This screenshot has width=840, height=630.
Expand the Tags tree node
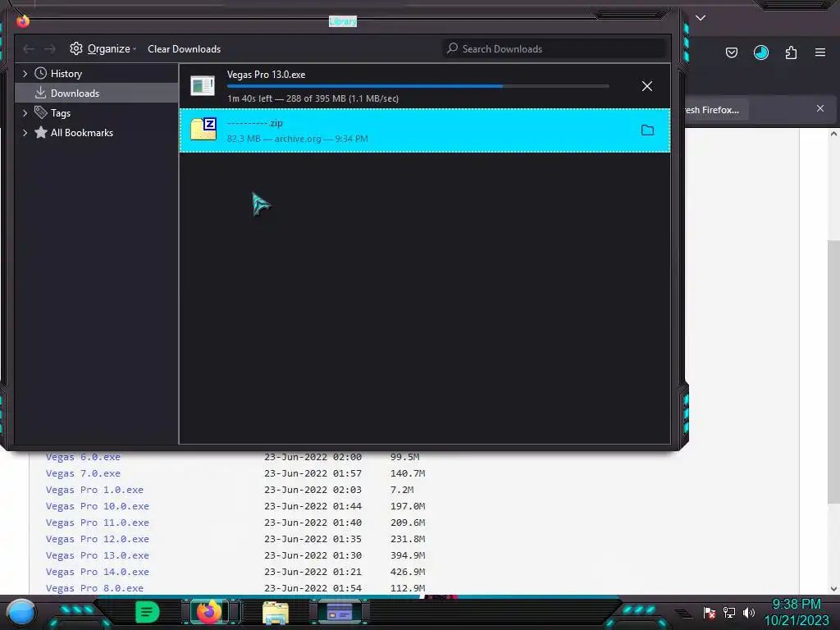point(25,113)
